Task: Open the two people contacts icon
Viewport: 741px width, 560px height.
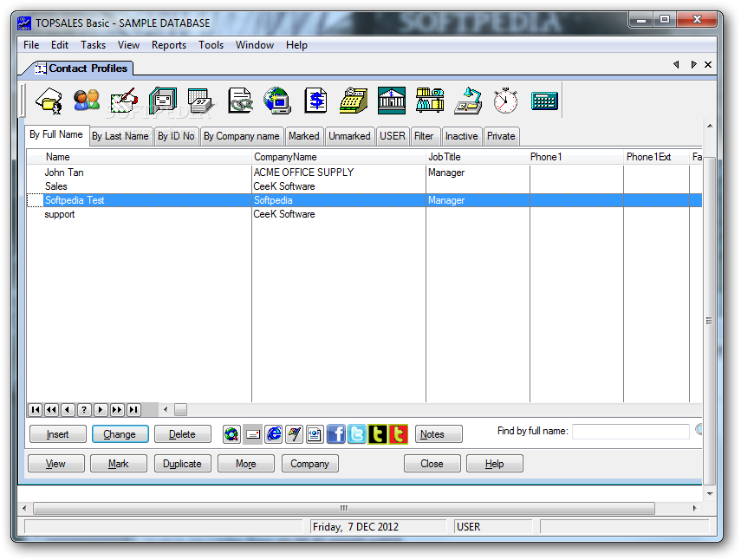Action: point(87,101)
